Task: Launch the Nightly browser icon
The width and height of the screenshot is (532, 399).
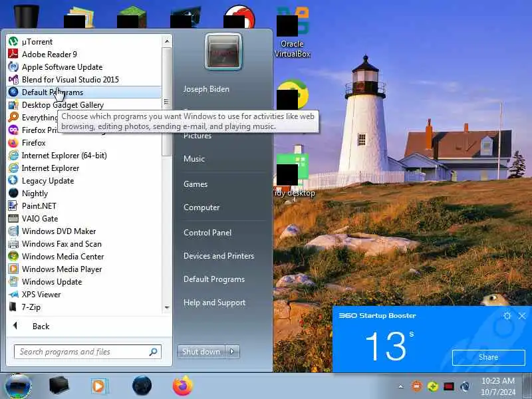Action: [13, 193]
